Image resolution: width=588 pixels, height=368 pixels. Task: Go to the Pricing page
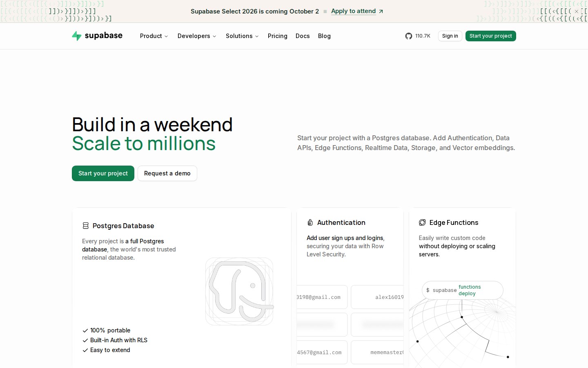(x=278, y=36)
